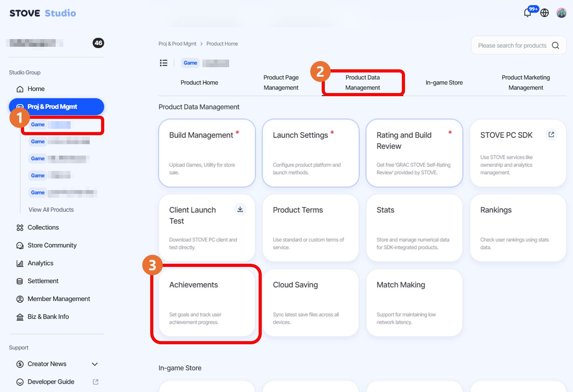The height and width of the screenshot is (392, 573).
Task: Select the first Game product in sidebar
Action: pos(62,125)
